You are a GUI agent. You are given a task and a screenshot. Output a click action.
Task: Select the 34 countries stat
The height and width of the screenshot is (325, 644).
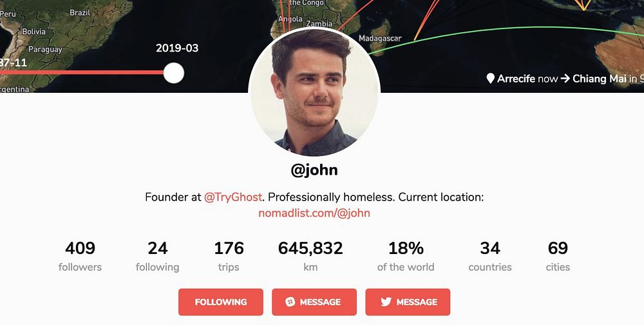click(490, 257)
